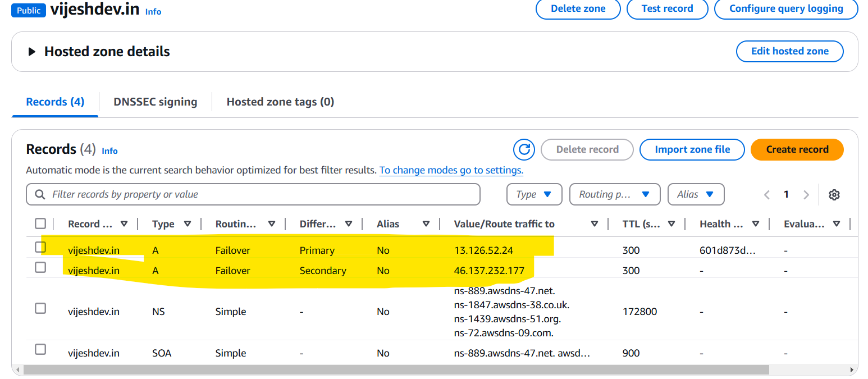Click ns-72.awsdns-09.com. name server

point(504,332)
